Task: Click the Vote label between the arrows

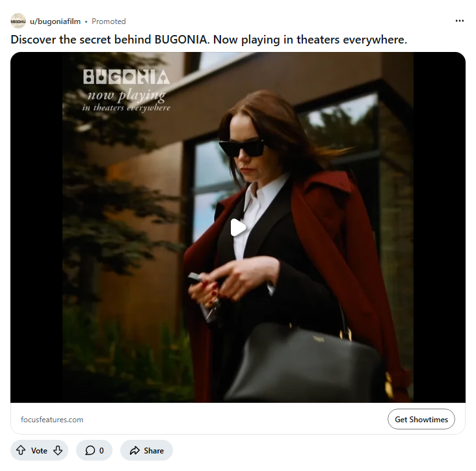Action: [x=39, y=451]
